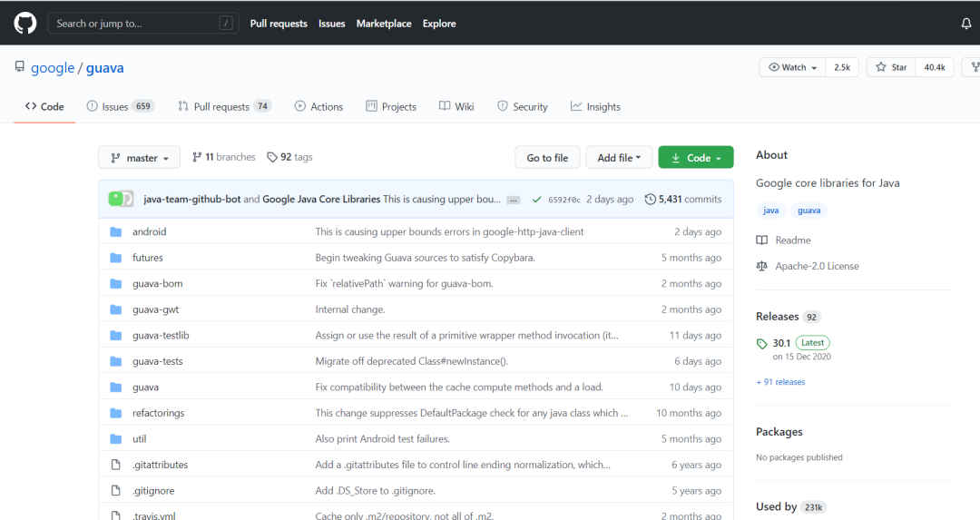Open the google owner link
980x520 pixels.
(53, 67)
